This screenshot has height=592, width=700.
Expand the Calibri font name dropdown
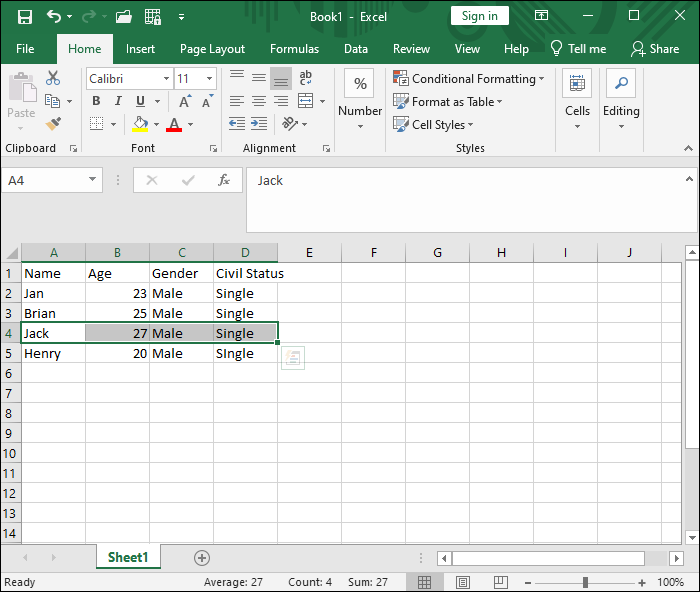point(165,78)
